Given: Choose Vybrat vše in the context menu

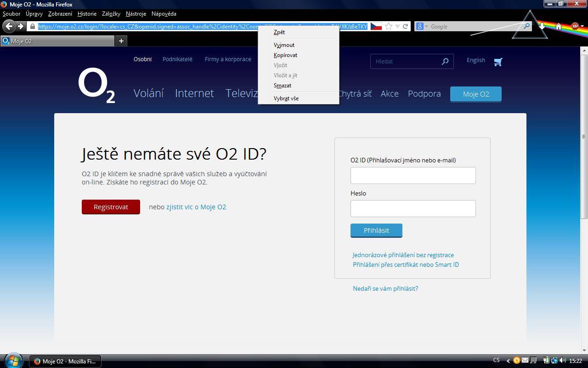Looking at the screenshot, I should coord(299,98).
